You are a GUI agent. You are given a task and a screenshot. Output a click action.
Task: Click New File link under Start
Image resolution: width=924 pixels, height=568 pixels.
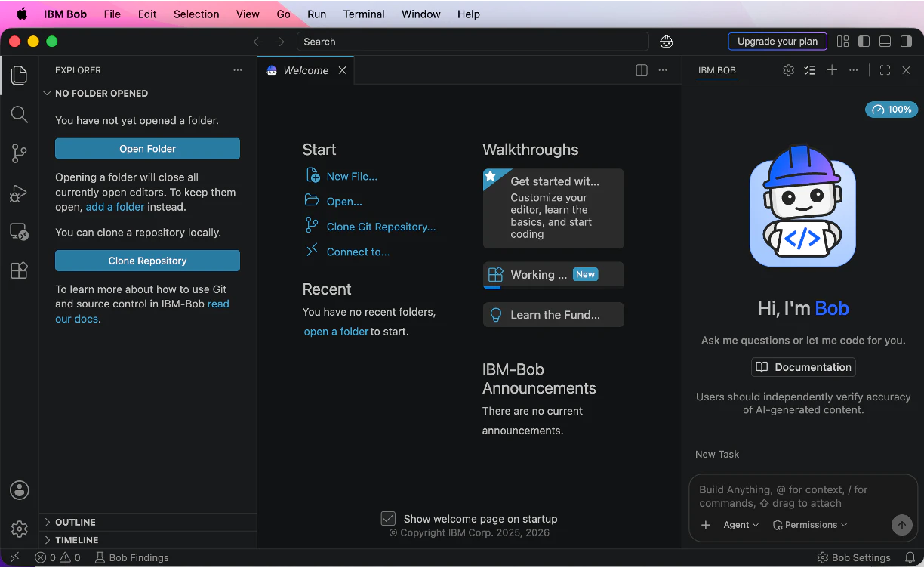coord(352,176)
